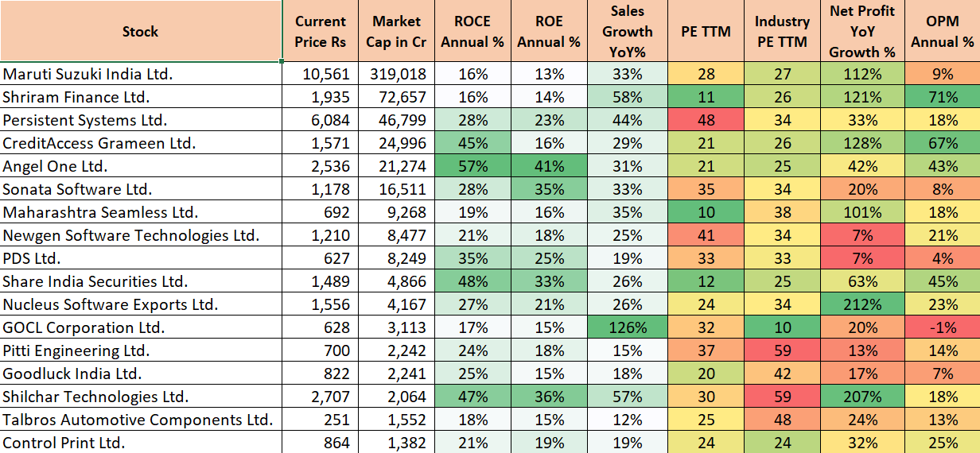
Task: Select CreditAccess Grameen net profit 128%
Action: point(862,144)
